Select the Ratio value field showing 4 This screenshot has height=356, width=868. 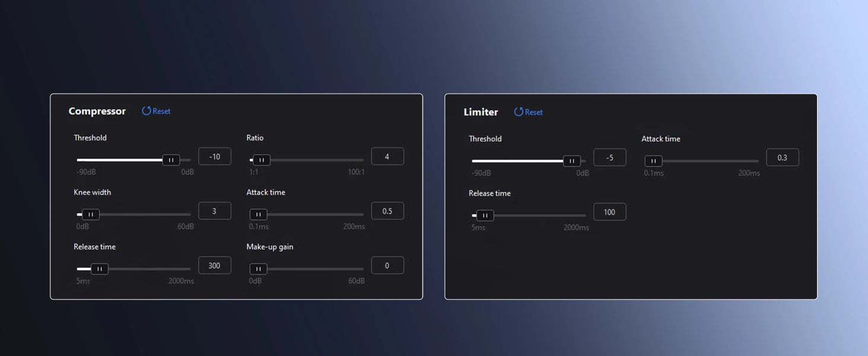pos(387,157)
